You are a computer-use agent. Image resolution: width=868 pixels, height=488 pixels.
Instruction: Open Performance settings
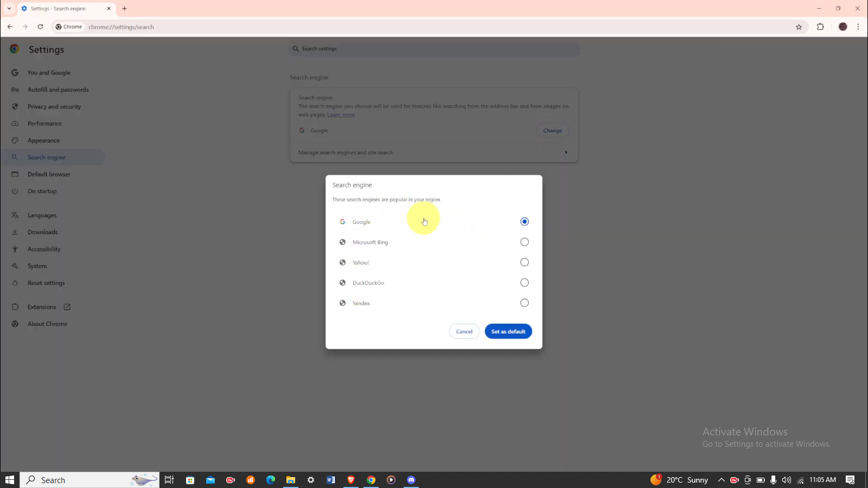44,123
